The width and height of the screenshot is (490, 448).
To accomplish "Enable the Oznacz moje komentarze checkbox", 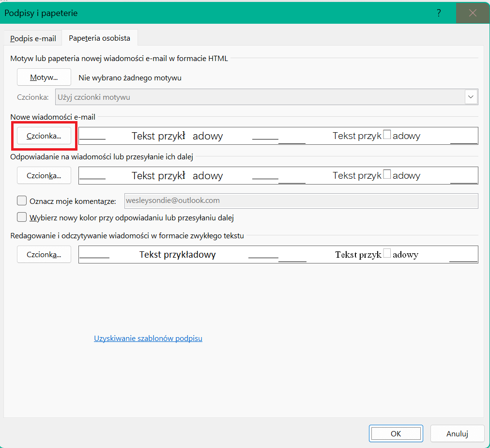I will [x=22, y=201].
